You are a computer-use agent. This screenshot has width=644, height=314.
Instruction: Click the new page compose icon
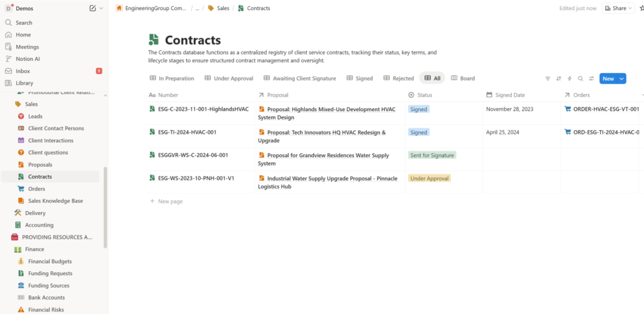point(93,8)
